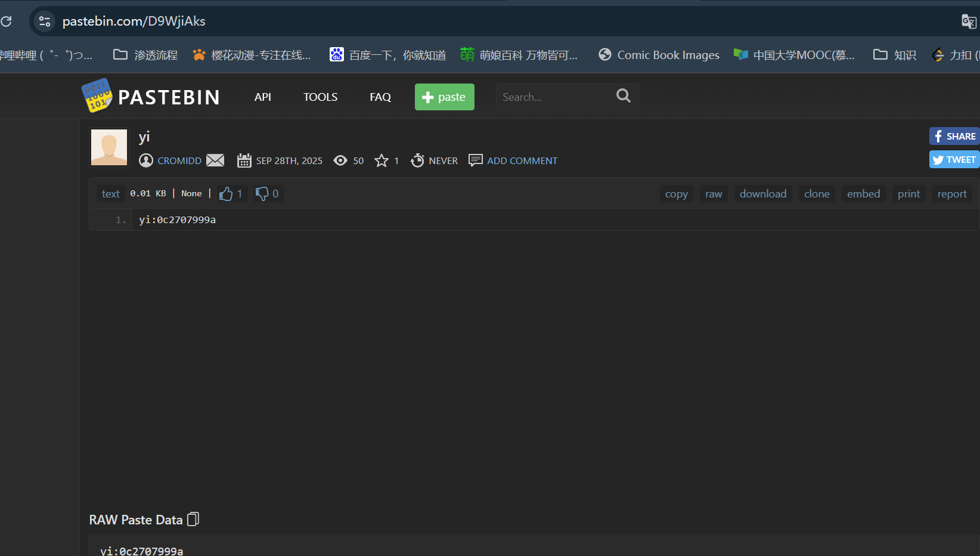Click the search magnifier icon
The height and width of the screenshot is (556, 980).
pos(624,95)
